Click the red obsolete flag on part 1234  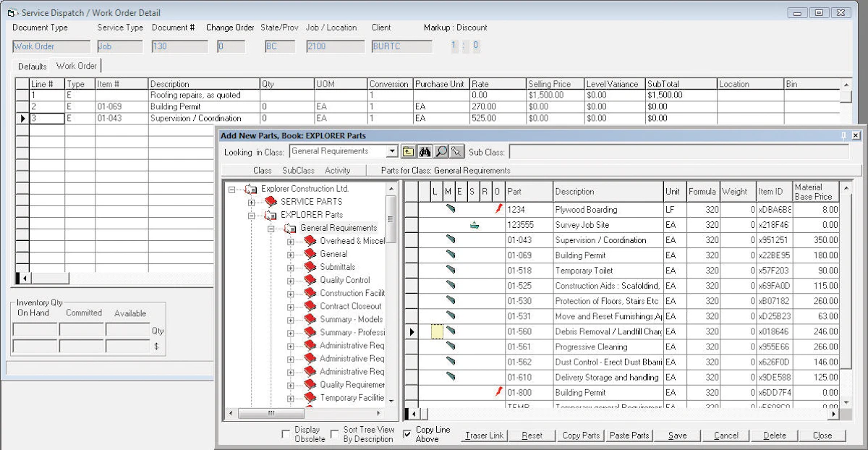(498, 208)
